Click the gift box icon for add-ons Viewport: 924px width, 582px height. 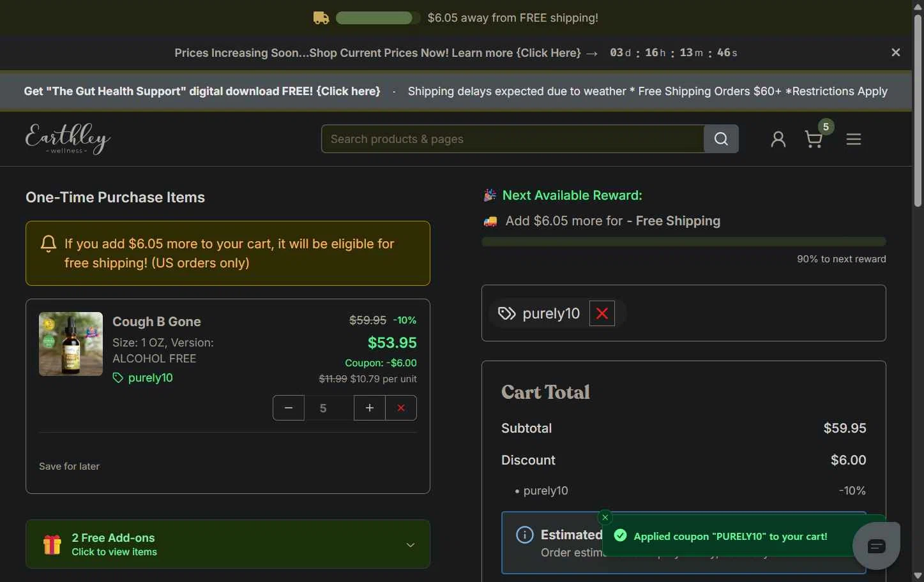tap(52, 544)
